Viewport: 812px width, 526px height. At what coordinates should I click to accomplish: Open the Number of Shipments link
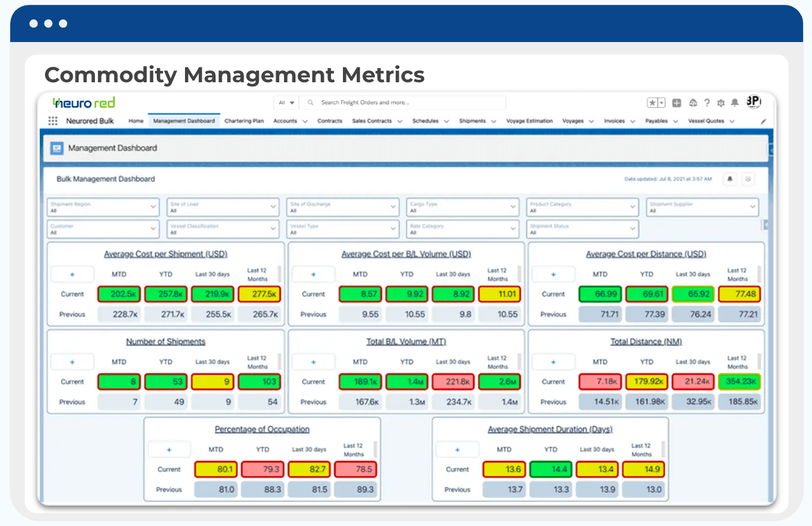pos(166,342)
